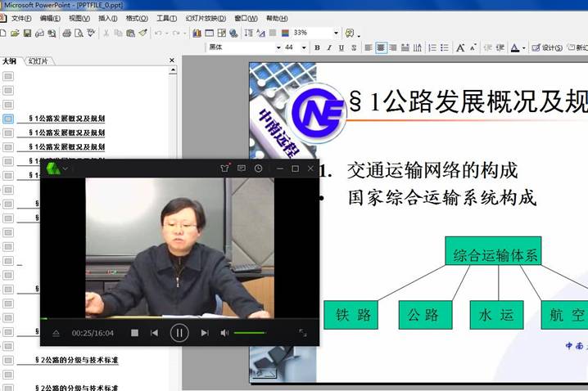The image size is (588, 391).
Task: Click the Paste clipboard icon
Action: click(130, 34)
